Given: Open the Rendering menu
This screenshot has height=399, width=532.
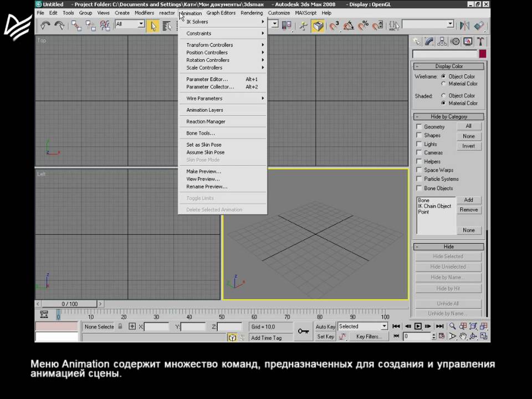Looking at the screenshot, I should (x=252, y=13).
